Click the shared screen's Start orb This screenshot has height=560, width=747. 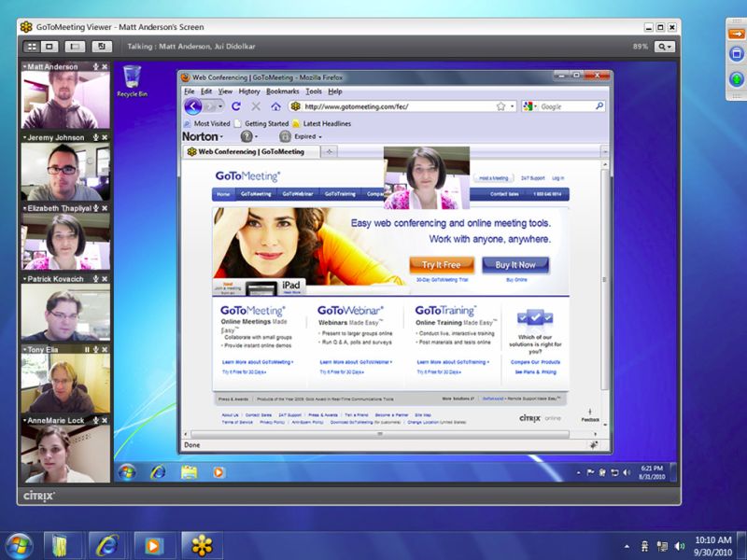tap(127, 472)
